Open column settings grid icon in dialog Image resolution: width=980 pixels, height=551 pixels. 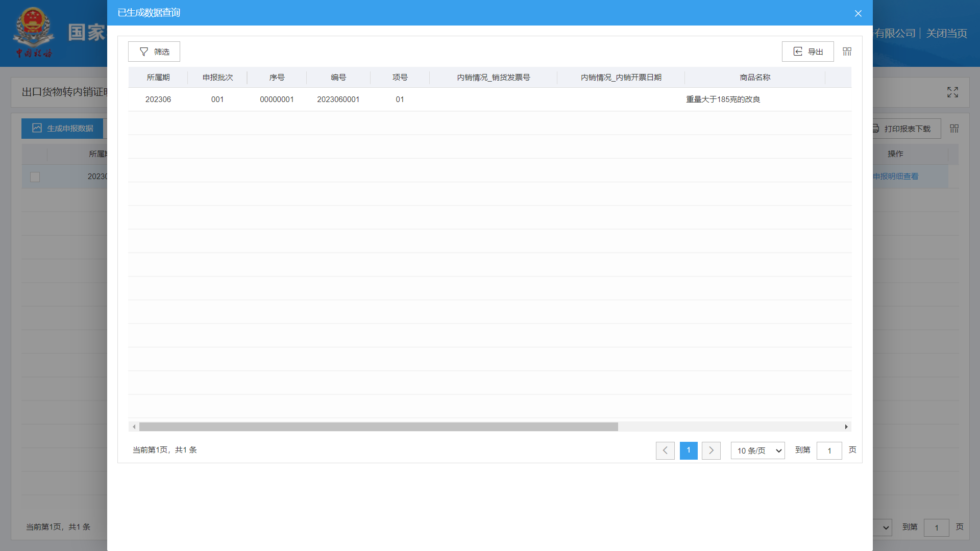(847, 52)
